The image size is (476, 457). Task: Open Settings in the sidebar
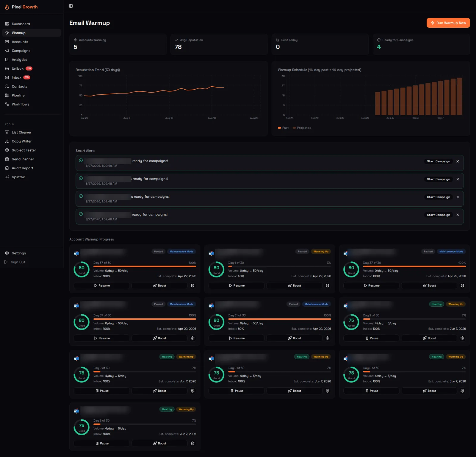[x=32, y=253]
